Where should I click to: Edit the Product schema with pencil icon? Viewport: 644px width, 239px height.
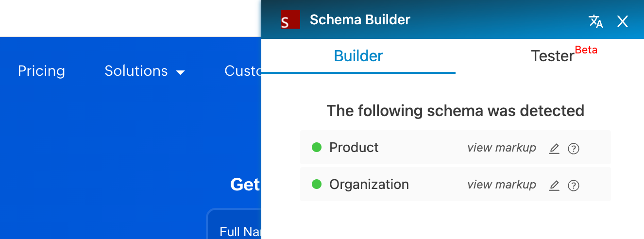[x=554, y=148]
